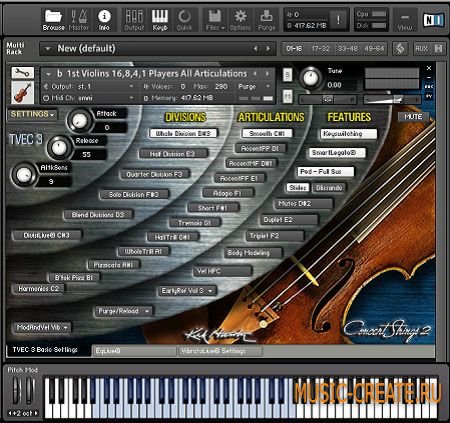Click the MUTE button
The image size is (450, 423).
[413, 117]
